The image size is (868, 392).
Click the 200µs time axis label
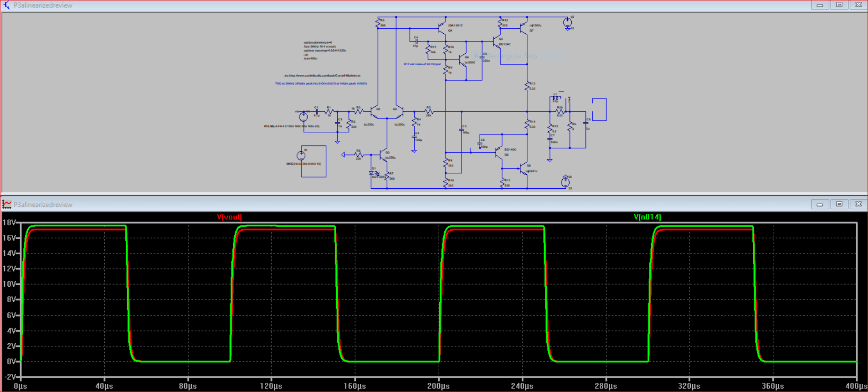pos(438,386)
